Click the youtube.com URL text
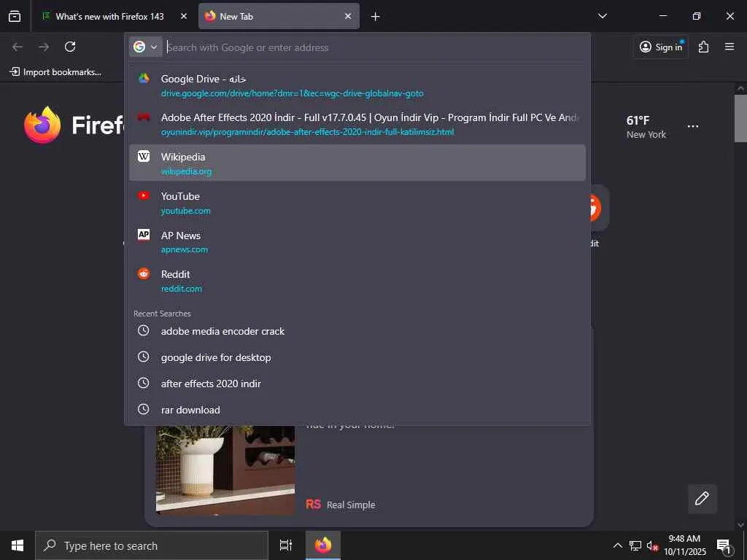Screen dimensions: 747x560 186,211
